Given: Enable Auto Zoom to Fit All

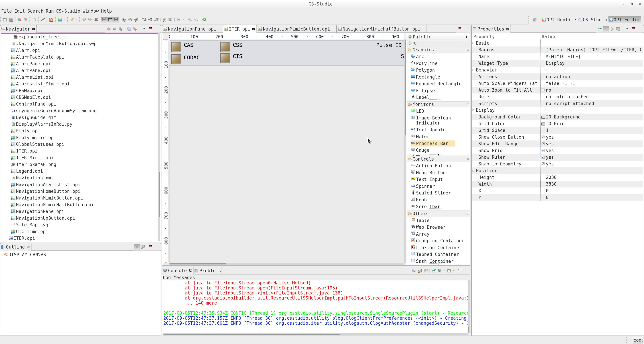Looking at the screenshot, I should tap(543, 90).
